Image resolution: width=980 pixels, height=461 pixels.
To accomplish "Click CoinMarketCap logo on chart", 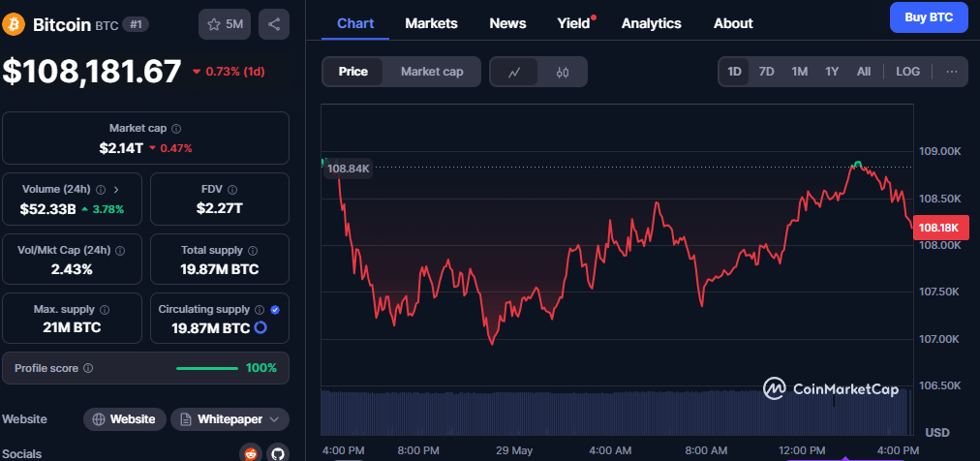I will pyautogui.click(x=831, y=389).
